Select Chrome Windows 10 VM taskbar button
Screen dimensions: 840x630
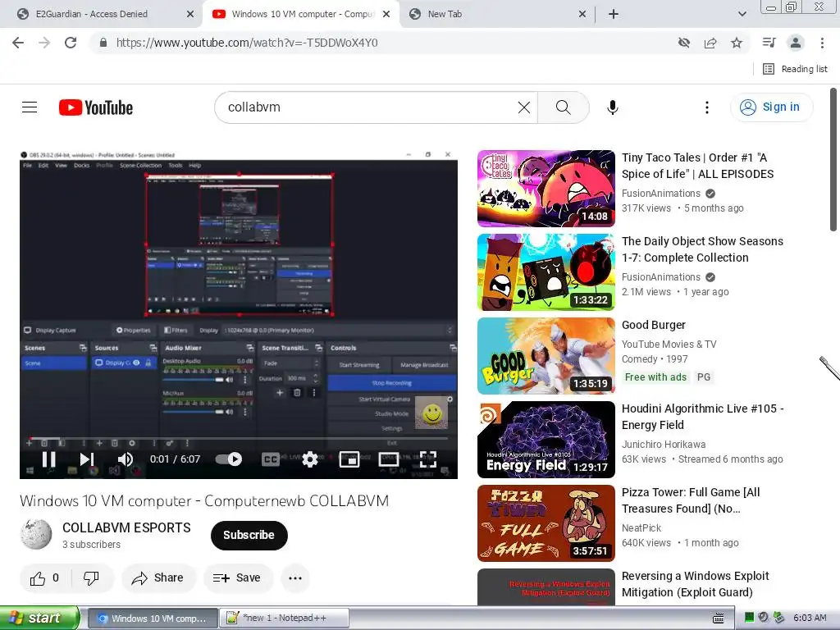(x=153, y=618)
